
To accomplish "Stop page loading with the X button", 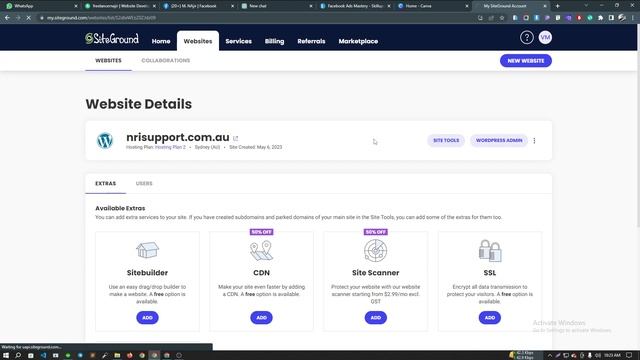I will pyautogui.click(x=29, y=18).
